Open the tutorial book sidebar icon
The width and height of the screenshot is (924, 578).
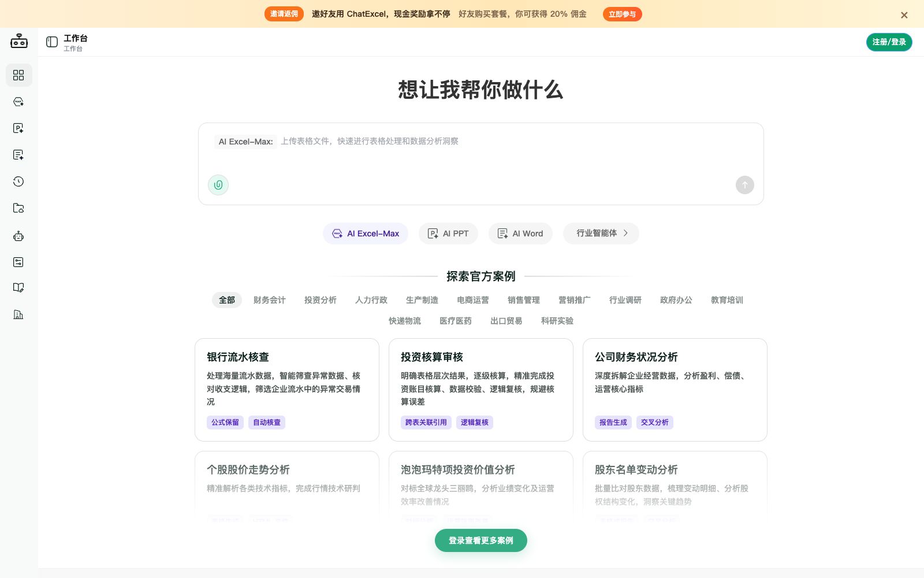(x=18, y=288)
